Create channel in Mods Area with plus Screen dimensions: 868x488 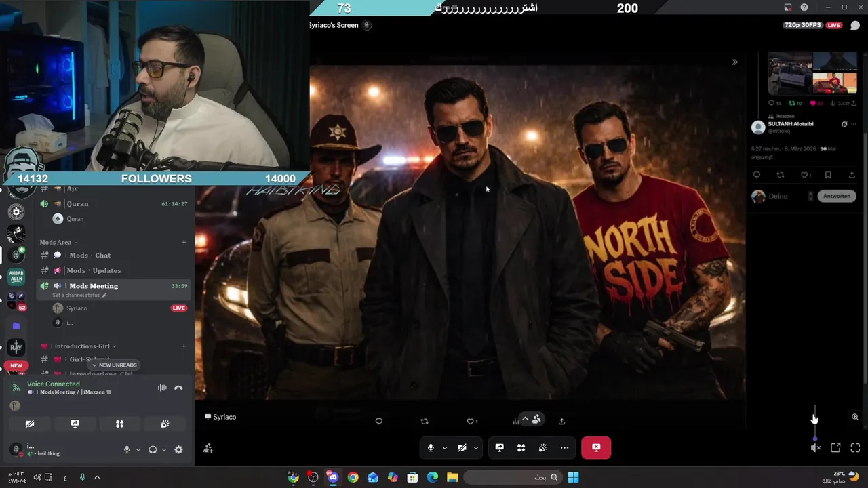184,242
